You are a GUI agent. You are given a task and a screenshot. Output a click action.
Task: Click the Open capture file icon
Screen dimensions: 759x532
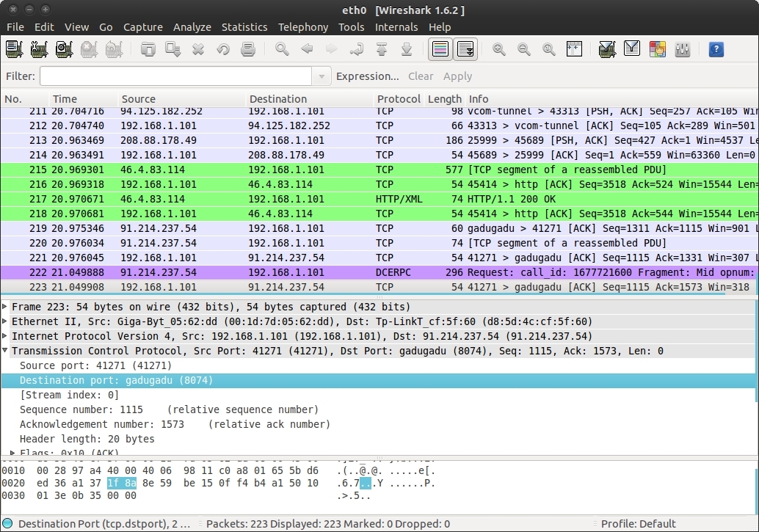pos(148,49)
